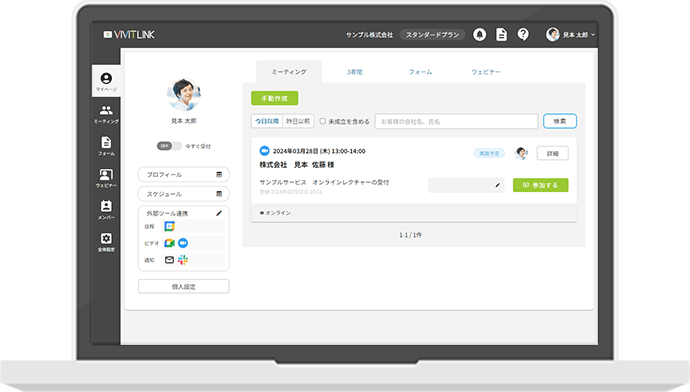Switch to the フォーム tab
This screenshot has height=392, width=690.
pos(420,72)
